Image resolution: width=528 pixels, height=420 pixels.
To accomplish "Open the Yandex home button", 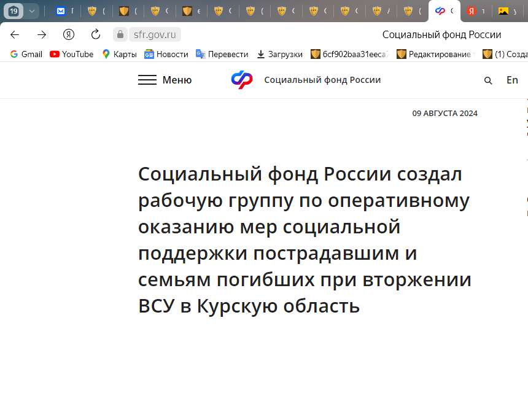I will click(69, 34).
